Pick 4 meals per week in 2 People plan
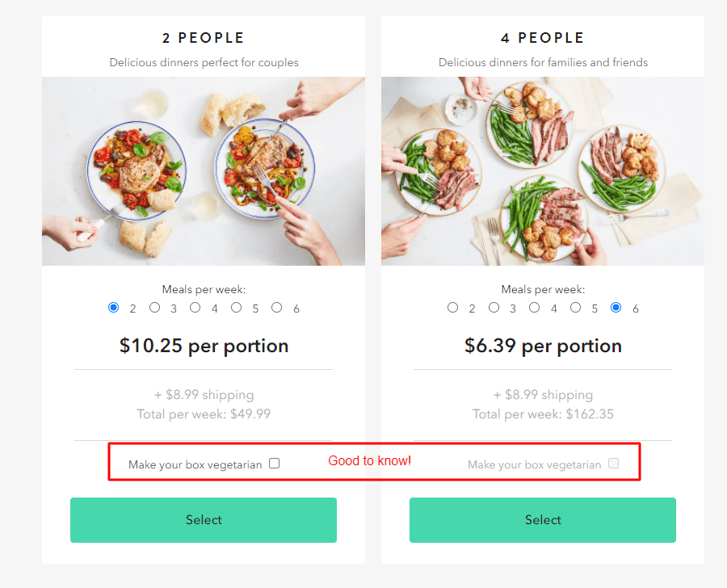This screenshot has width=727, height=588. pyautogui.click(x=195, y=308)
